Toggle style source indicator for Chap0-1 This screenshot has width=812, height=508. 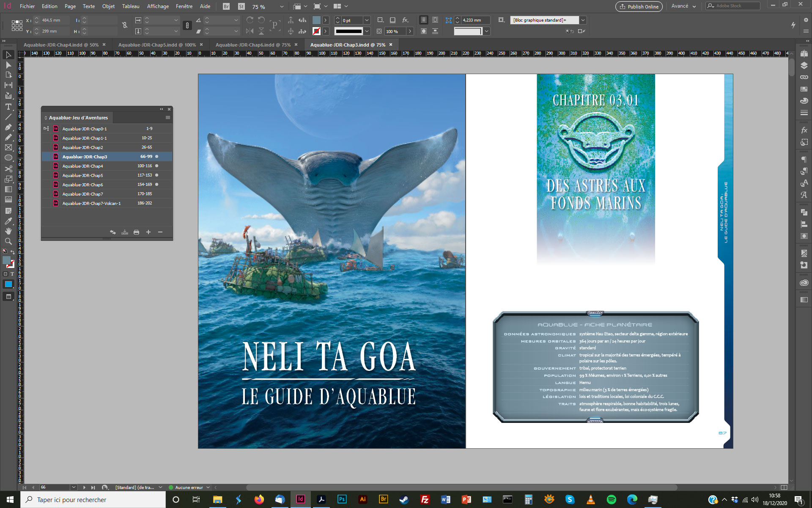point(46,129)
